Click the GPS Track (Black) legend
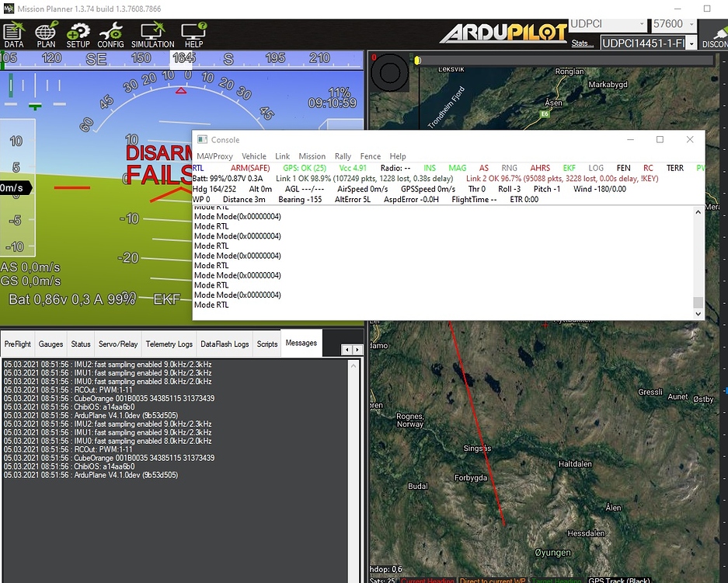This screenshot has height=583, width=728. point(619,580)
